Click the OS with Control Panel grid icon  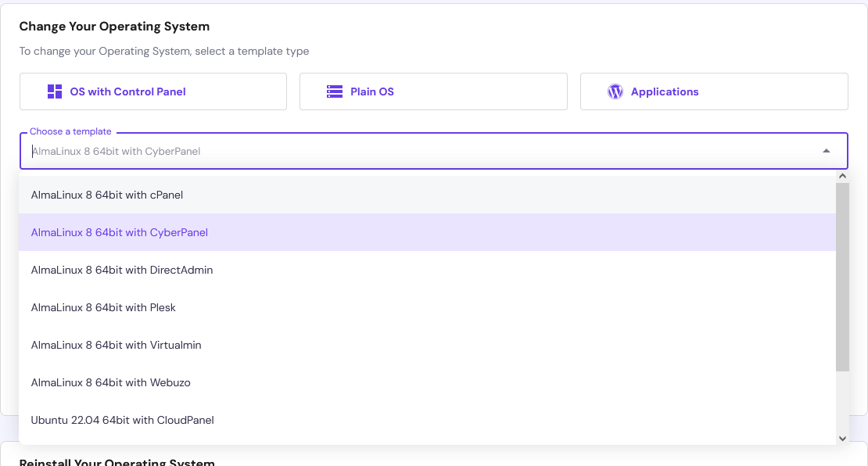click(x=55, y=91)
